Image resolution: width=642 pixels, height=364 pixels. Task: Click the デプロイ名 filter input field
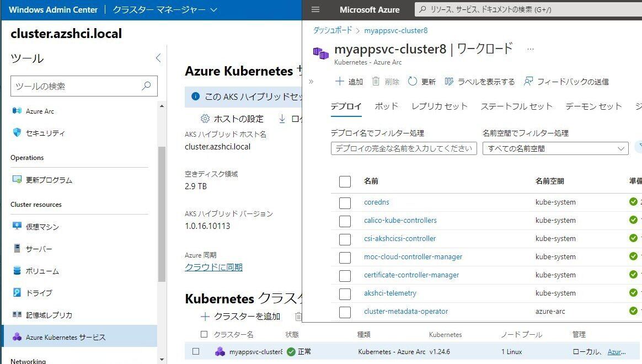coord(404,148)
